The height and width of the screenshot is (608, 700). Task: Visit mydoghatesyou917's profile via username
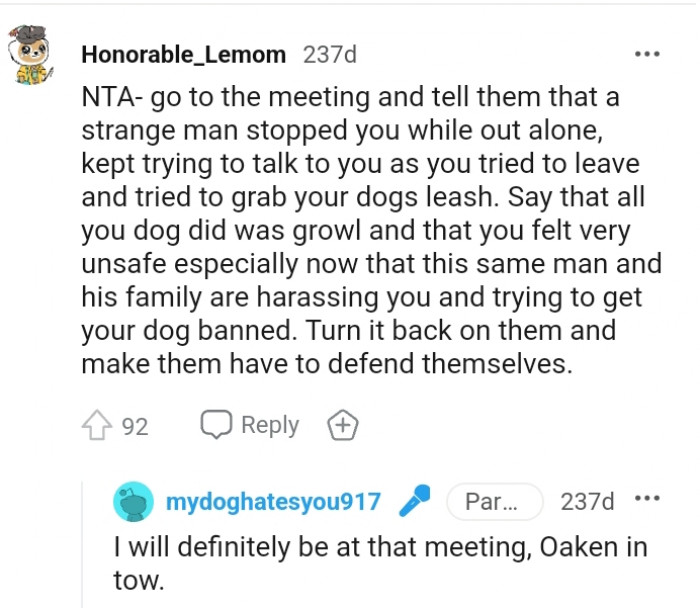click(273, 501)
